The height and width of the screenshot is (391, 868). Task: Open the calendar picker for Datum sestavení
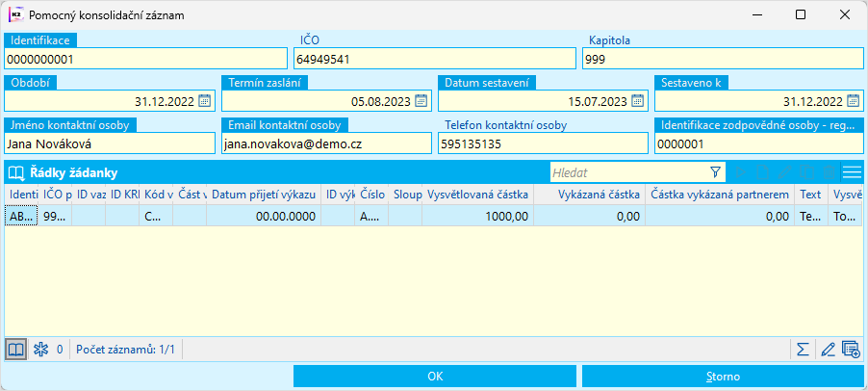(637, 101)
